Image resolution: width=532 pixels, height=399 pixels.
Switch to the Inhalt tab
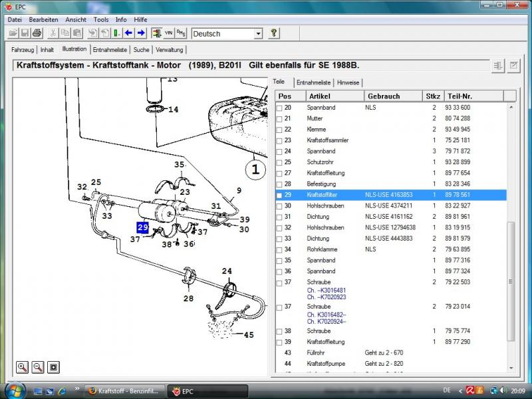point(47,50)
